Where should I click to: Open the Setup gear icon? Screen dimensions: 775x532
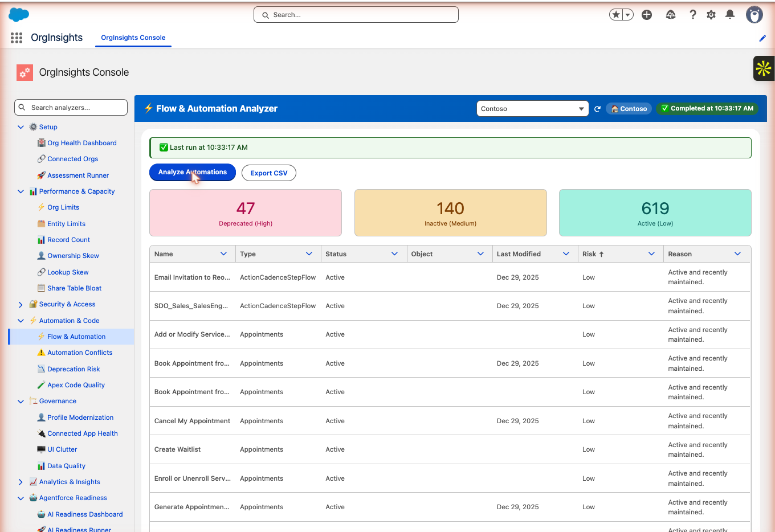coord(711,15)
